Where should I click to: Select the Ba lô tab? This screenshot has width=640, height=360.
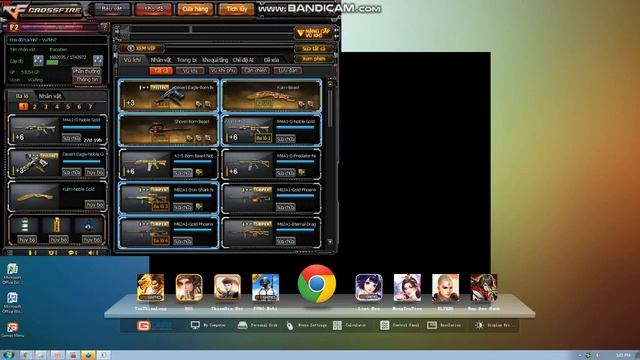[22, 96]
